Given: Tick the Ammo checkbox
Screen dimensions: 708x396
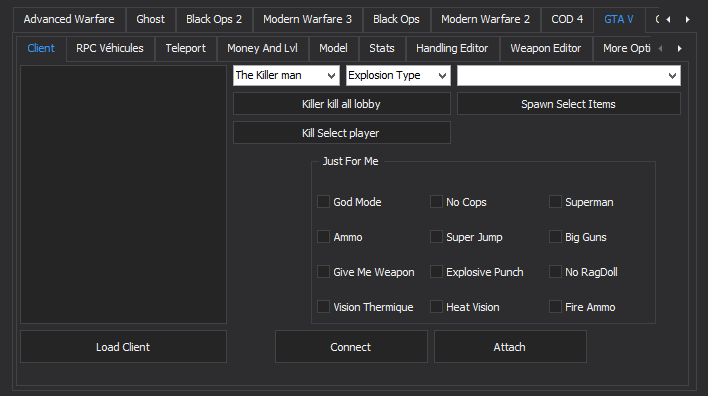Looking at the screenshot, I should click(323, 237).
